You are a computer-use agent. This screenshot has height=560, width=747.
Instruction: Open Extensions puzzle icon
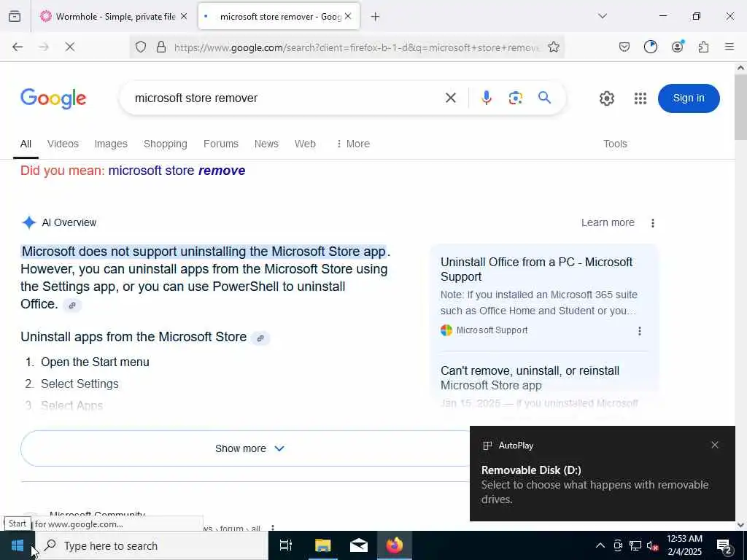tap(703, 47)
